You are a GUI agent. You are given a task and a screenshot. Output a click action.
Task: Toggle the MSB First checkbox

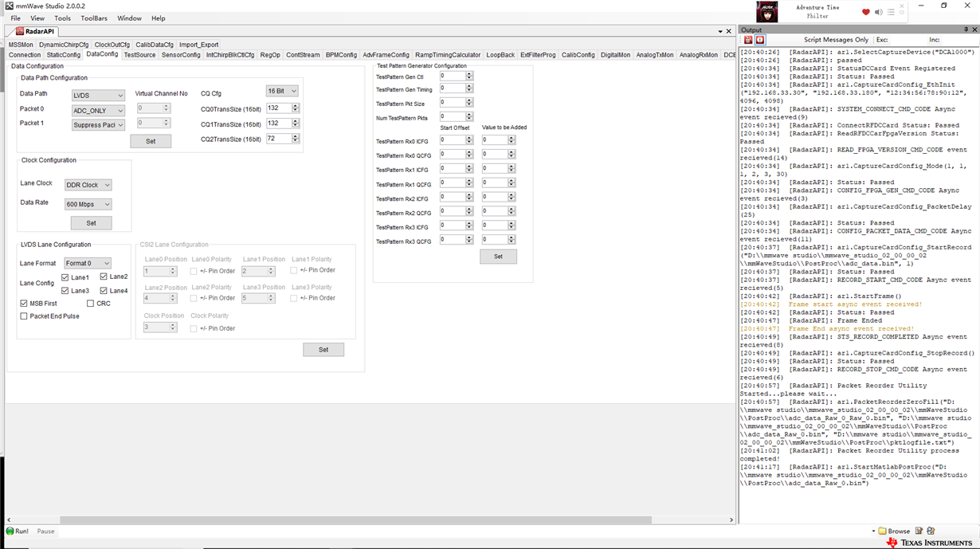[x=24, y=304]
